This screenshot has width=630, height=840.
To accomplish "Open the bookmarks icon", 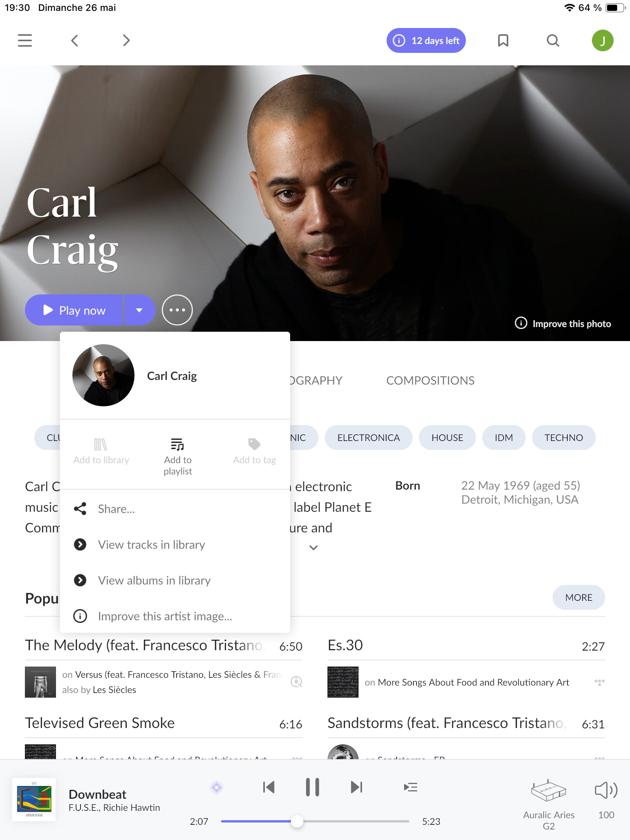I will (x=503, y=40).
